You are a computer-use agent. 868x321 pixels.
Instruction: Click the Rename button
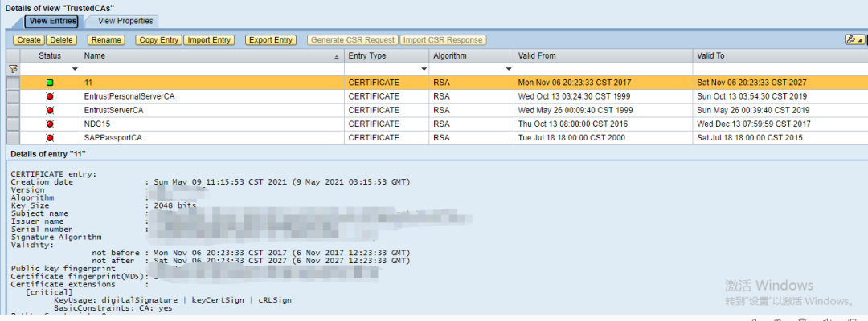pyautogui.click(x=106, y=40)
